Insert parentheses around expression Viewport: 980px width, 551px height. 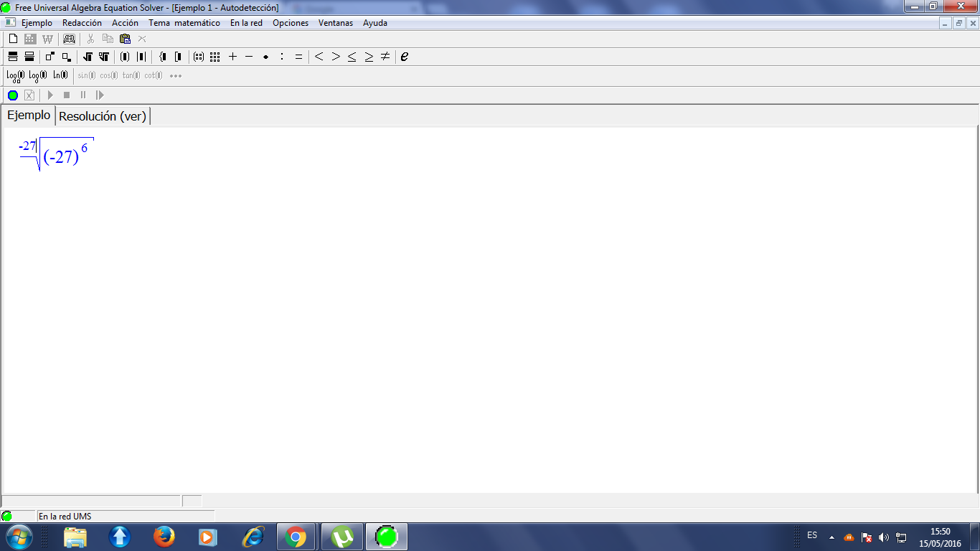(125, 57)
